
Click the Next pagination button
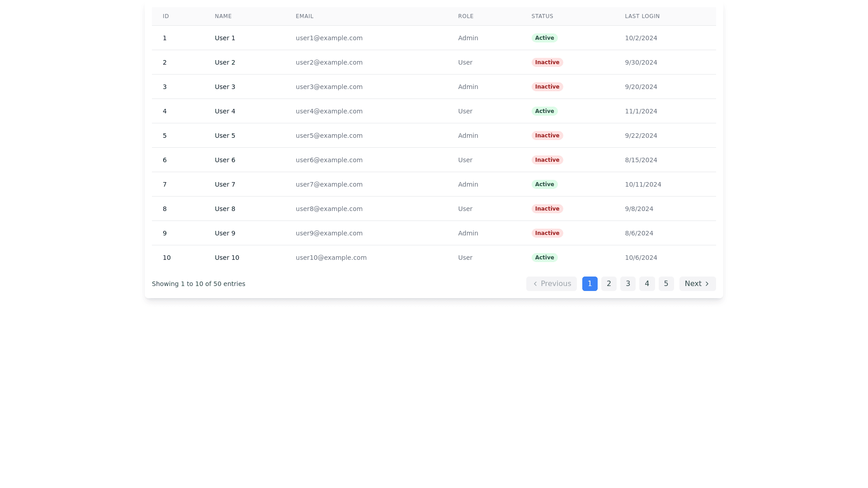[697, 284]
